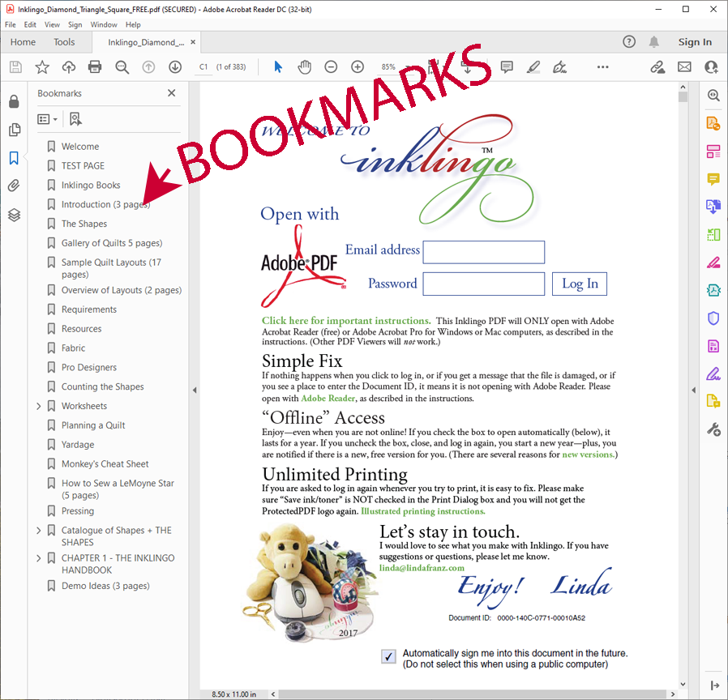Open Page Thumbnails panel icon
728x700 pixels.
click(15, 130)
